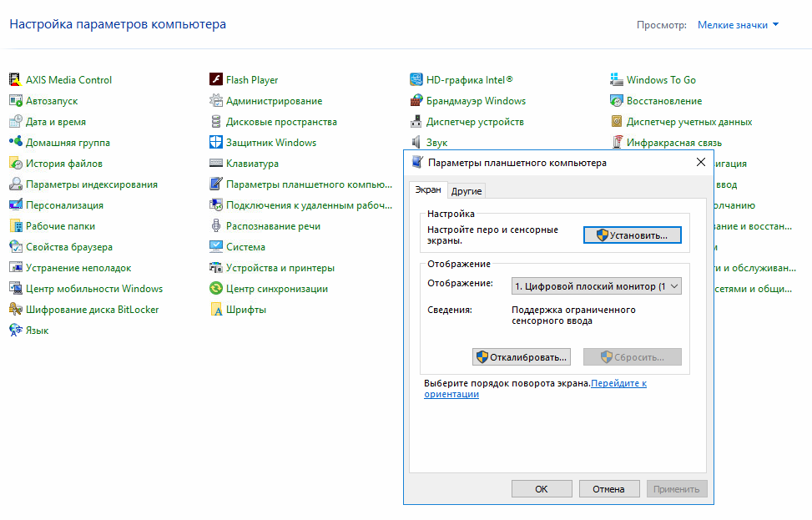Open the Дата и время icon
This screenshot has height=520, width=812.
15,122
